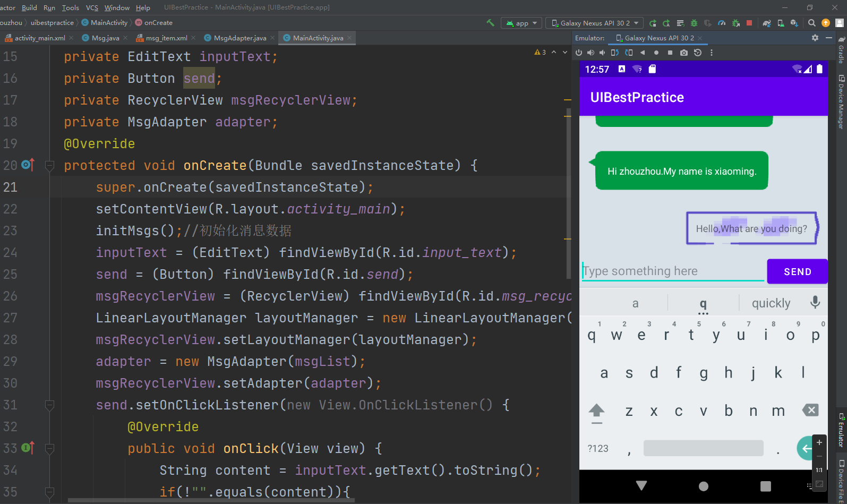Collapse the OnClickListener block at line 31
The width and height of the screenshot is (847, 504).
[50, 405]
